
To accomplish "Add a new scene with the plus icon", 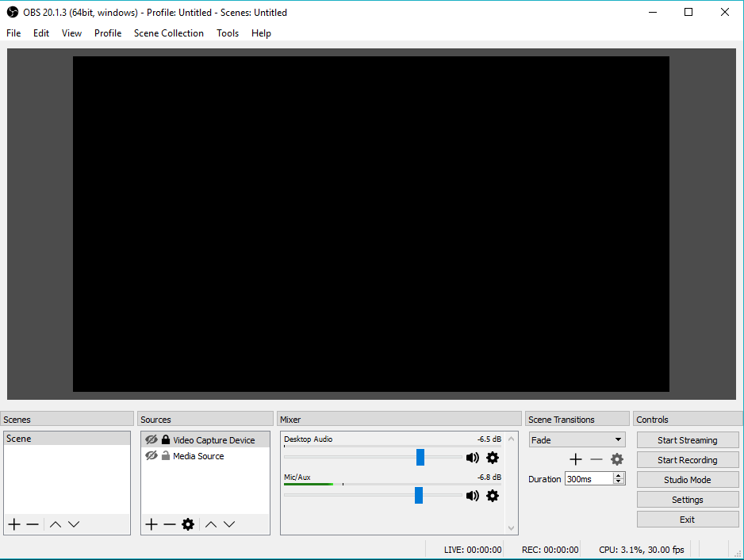I will (x=14, y=524).
